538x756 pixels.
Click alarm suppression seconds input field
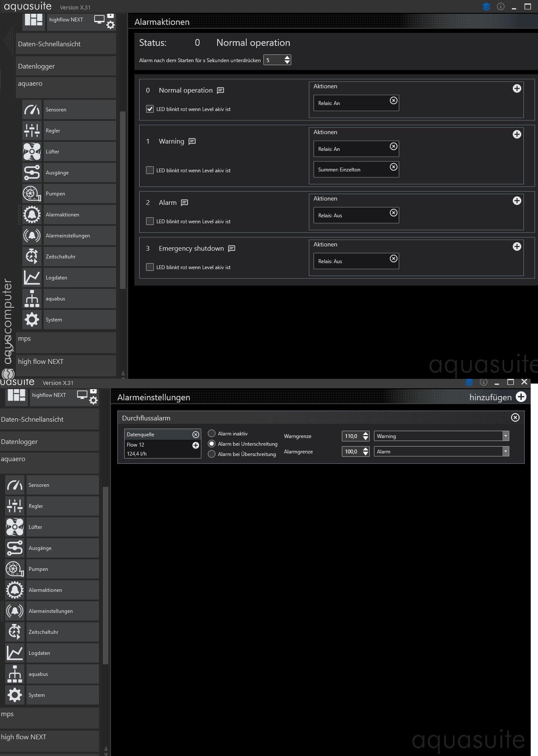274,60
